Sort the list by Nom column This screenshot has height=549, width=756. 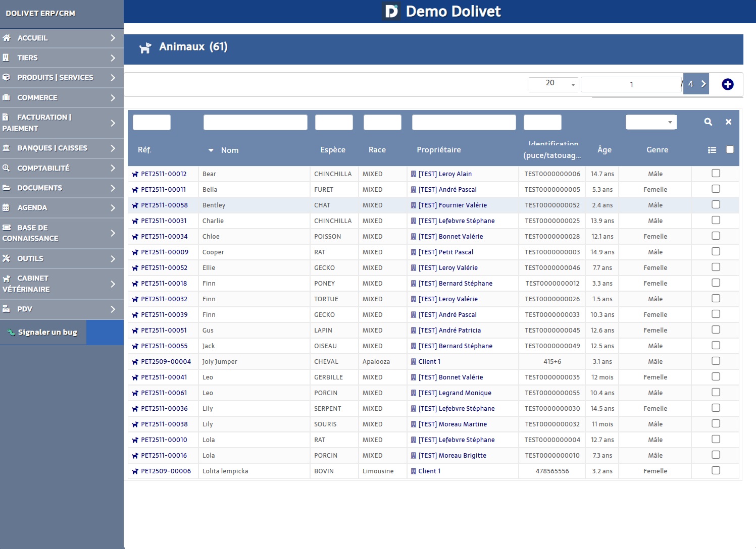pos(229,150)
